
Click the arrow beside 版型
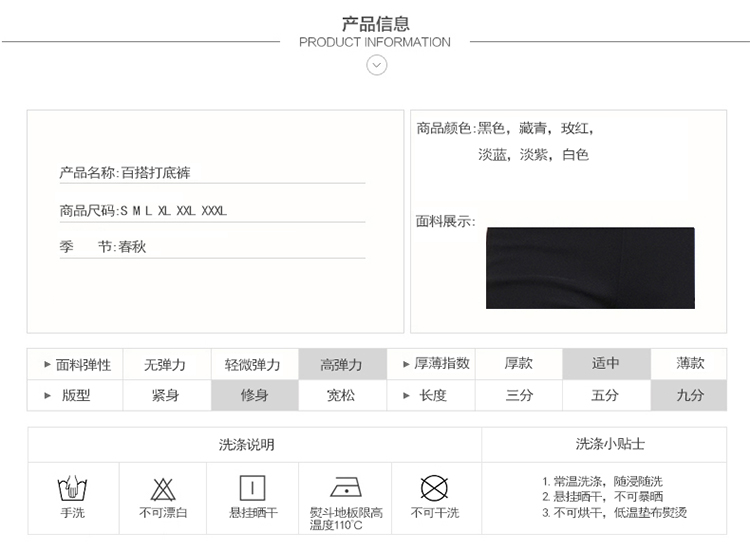[47, 395]
